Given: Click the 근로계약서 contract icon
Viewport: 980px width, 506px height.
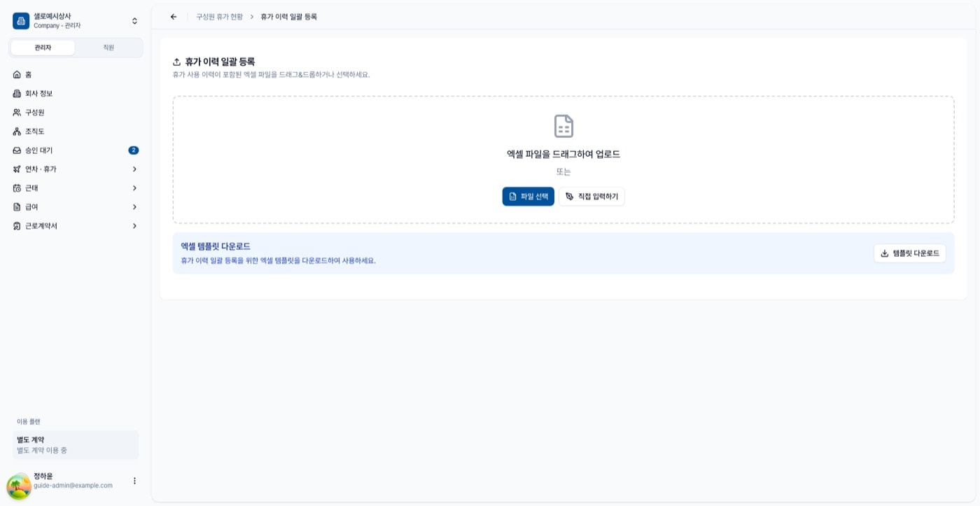Looking at the screenshot, I should [x=17, y=225].
